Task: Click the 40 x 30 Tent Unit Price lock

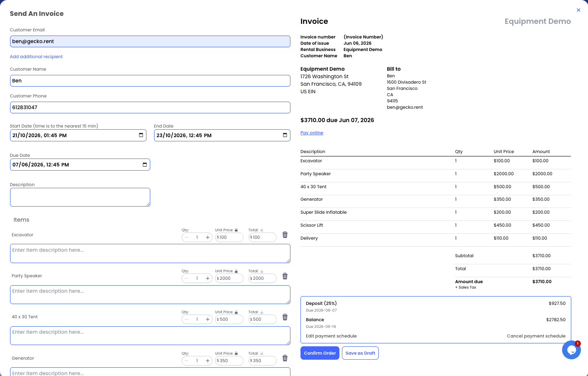Action: pos(236,312)
